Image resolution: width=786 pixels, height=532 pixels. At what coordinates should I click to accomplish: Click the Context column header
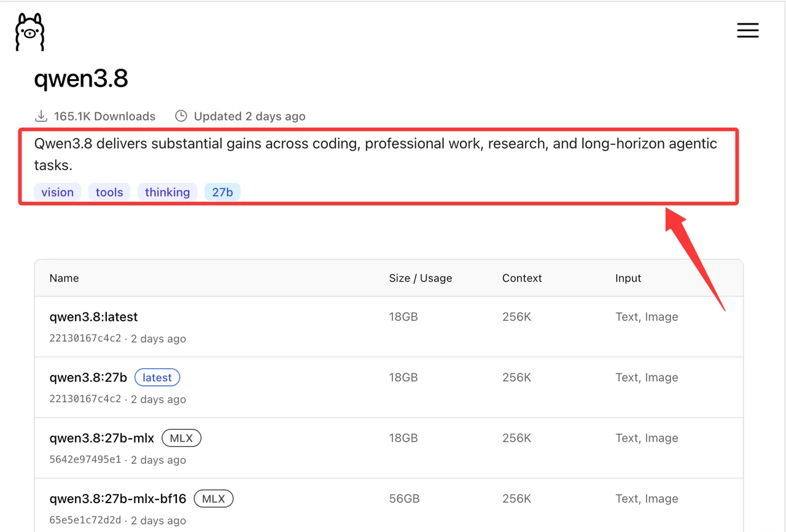522,278
